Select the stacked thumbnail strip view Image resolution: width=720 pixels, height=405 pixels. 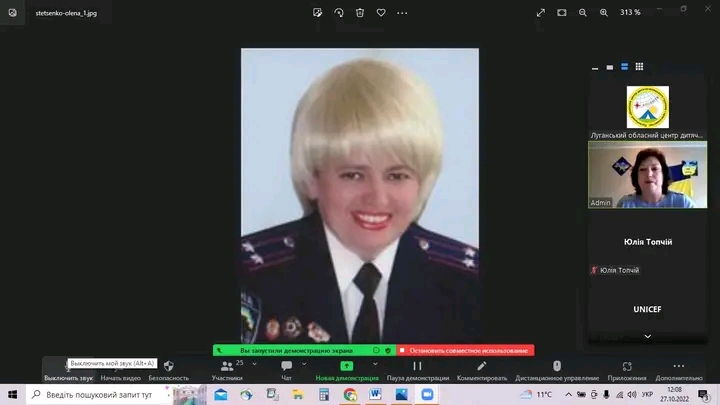pos(624,67)
